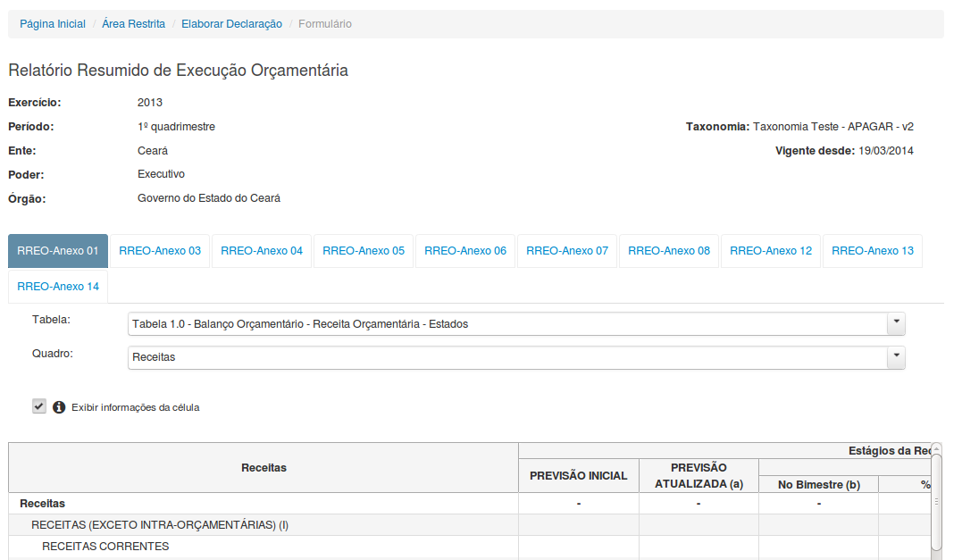Switch to RREO-Anexo 04 tab

click(262, 251)
